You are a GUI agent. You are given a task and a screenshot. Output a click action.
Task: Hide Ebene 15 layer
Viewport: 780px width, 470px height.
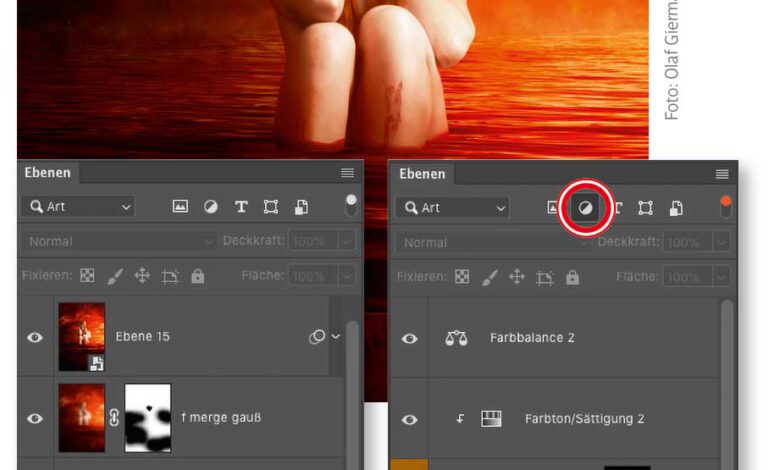(x=35, y=338)
